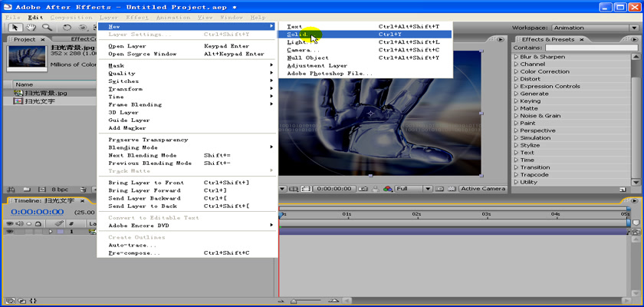
Task: Select the Orbit Camera tool
Action: click(83, 28)
